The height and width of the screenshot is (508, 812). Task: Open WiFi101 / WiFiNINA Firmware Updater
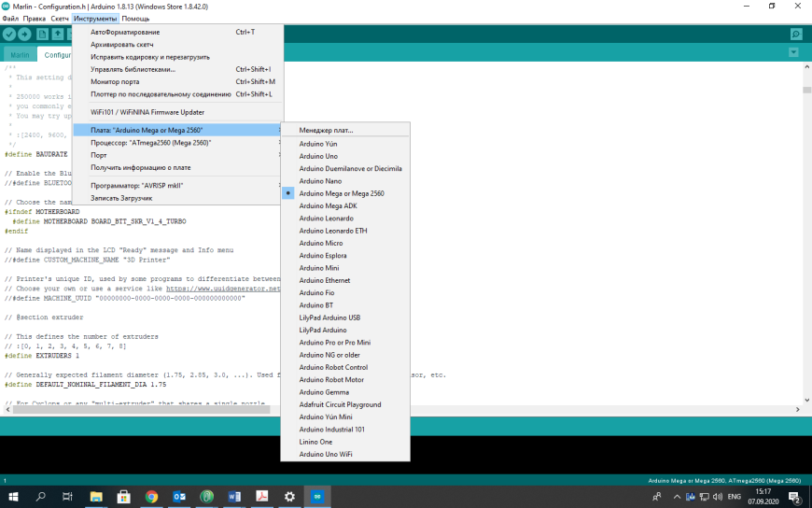[x=177, y=112]
